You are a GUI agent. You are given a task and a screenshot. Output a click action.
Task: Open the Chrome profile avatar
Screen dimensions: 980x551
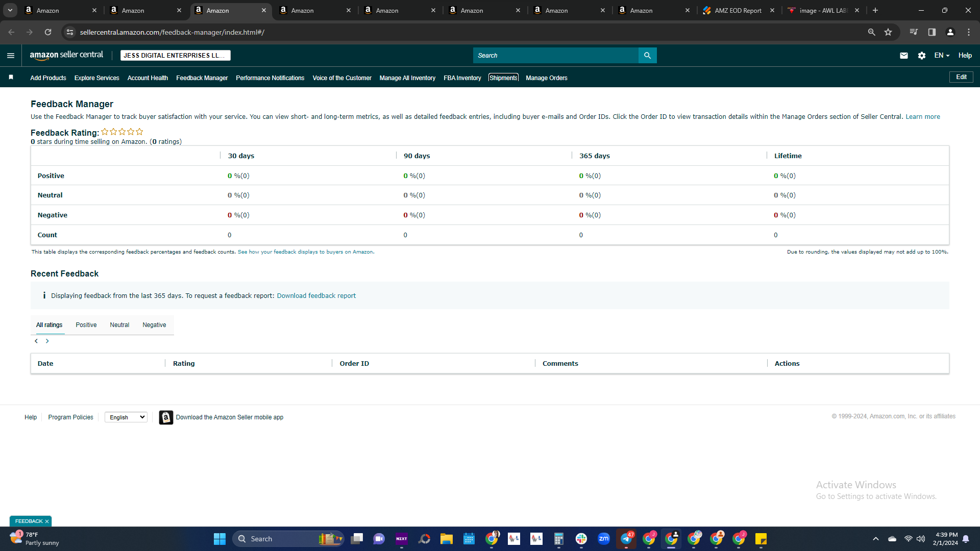950,32
